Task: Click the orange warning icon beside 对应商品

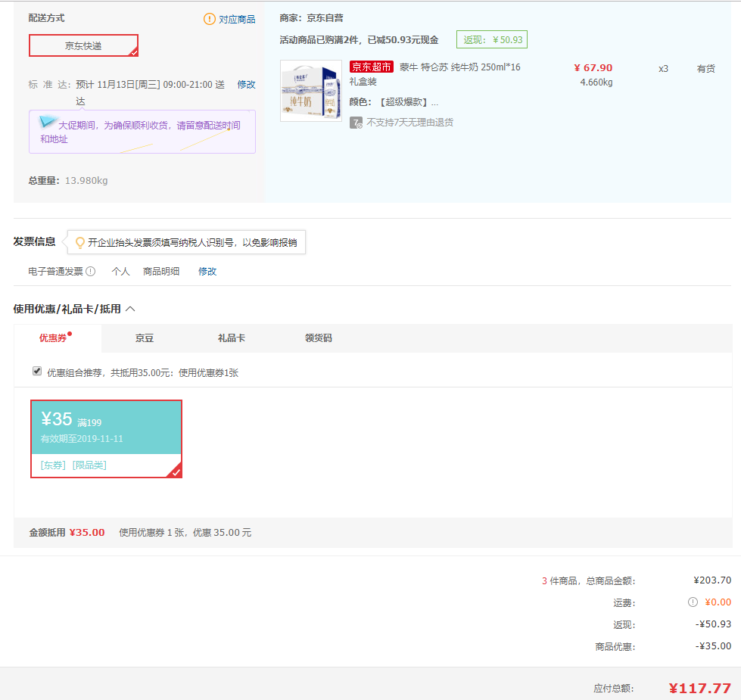Action: (x=210, y=19)
